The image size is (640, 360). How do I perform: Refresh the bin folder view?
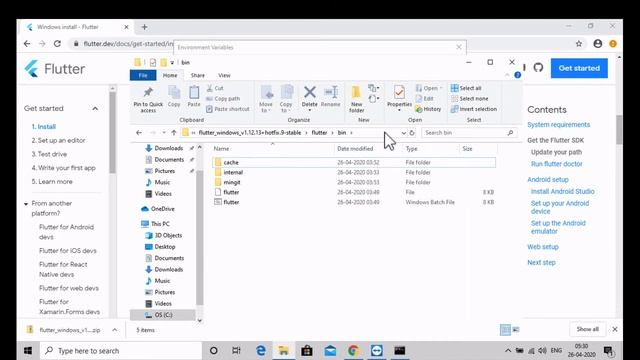point(412,133)
